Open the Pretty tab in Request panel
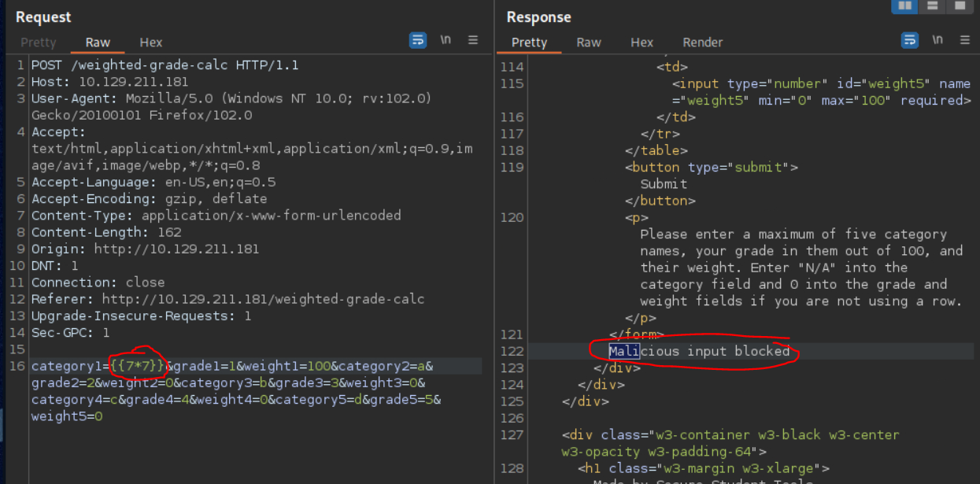The width and height of the screenshot is (980, 484). click(39, 42)
